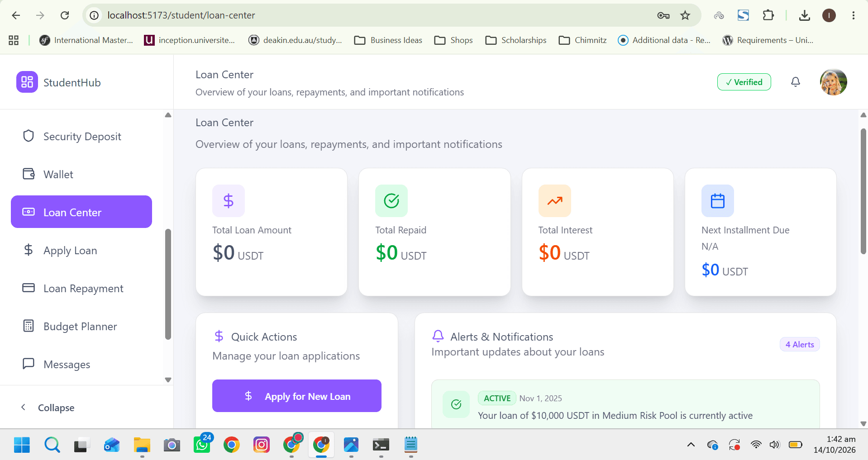This screenshot has width=868, height=460.
Task: Show hidden system tray icons
Action: 691,445
